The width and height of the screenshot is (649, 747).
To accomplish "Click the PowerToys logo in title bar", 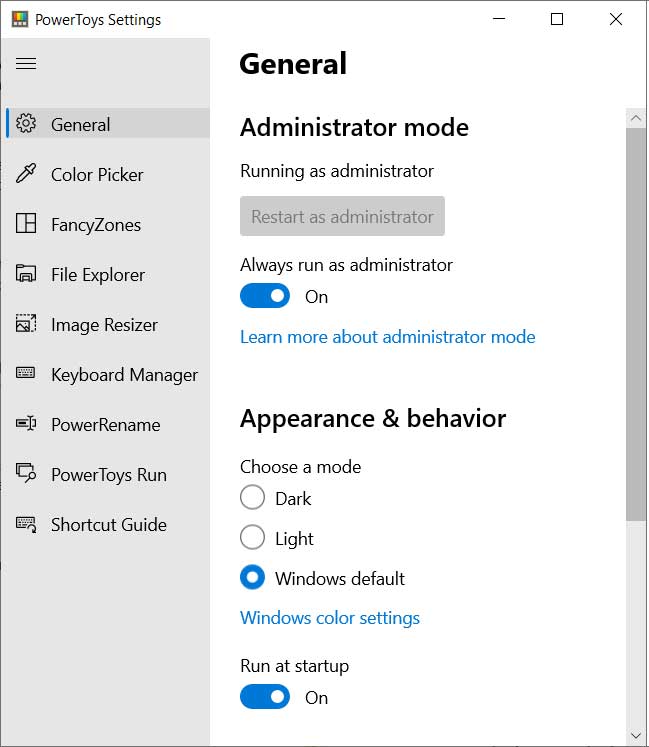I will 20,20.
